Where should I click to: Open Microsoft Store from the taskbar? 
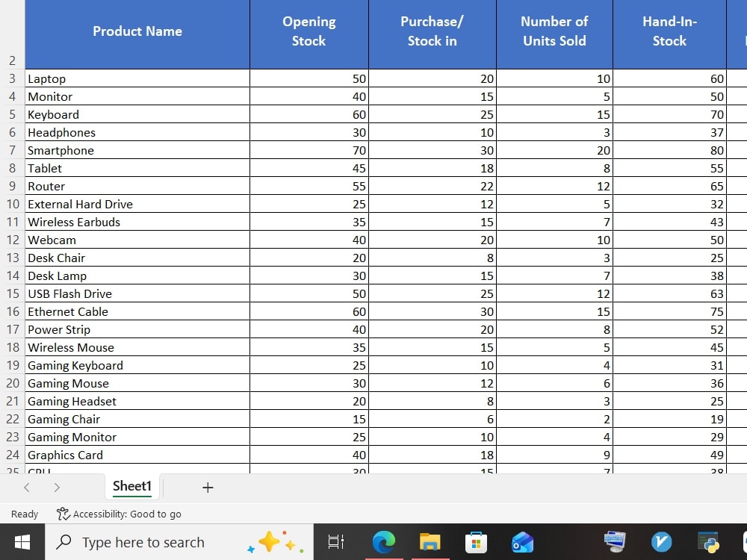[x=476, y=542]
